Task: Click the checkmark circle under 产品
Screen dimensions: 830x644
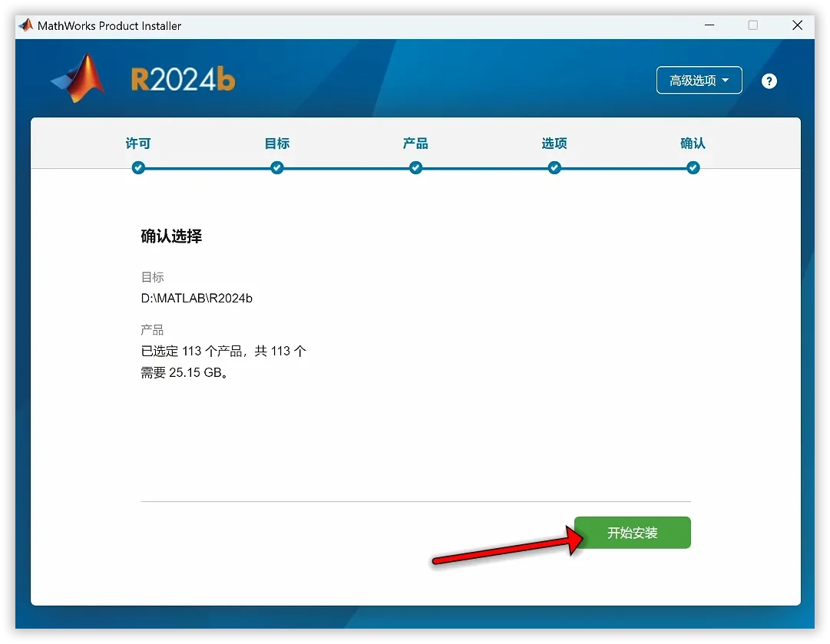Action: (415, 168)
